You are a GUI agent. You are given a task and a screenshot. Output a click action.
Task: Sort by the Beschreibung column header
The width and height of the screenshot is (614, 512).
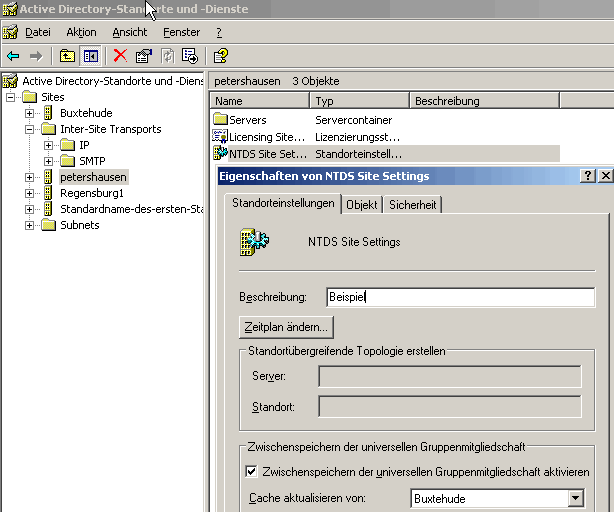click(485, 101)
